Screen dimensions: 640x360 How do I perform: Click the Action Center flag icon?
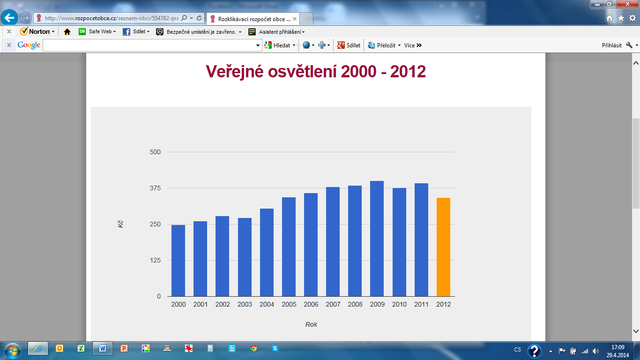[562, 351]
